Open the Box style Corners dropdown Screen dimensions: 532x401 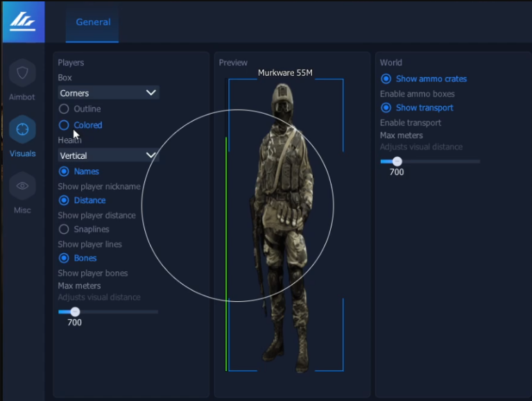click(109, 92)
